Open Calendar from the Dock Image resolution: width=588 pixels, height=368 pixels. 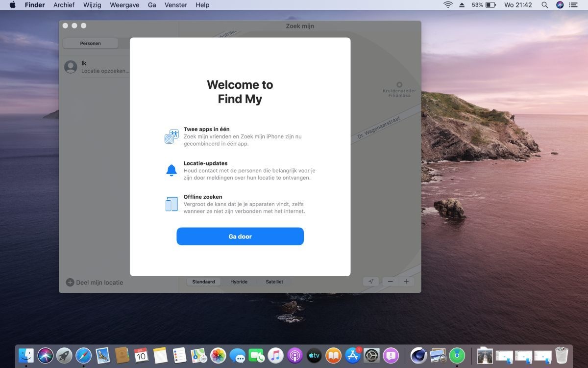(x=141, y=355)
